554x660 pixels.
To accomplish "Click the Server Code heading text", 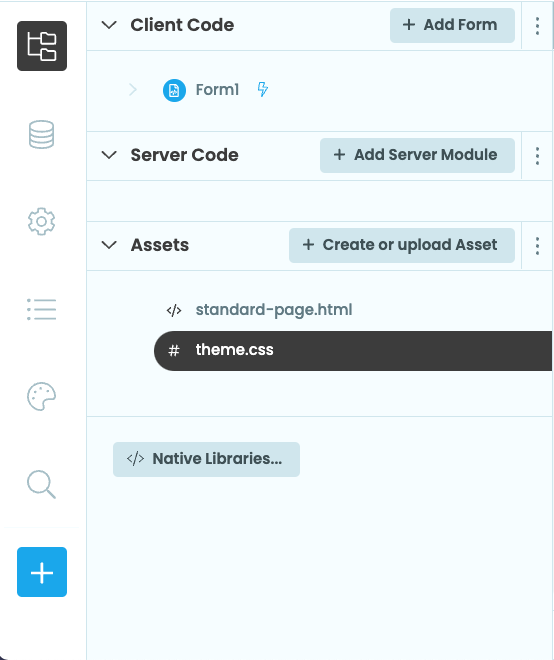I will pos(184,155).
